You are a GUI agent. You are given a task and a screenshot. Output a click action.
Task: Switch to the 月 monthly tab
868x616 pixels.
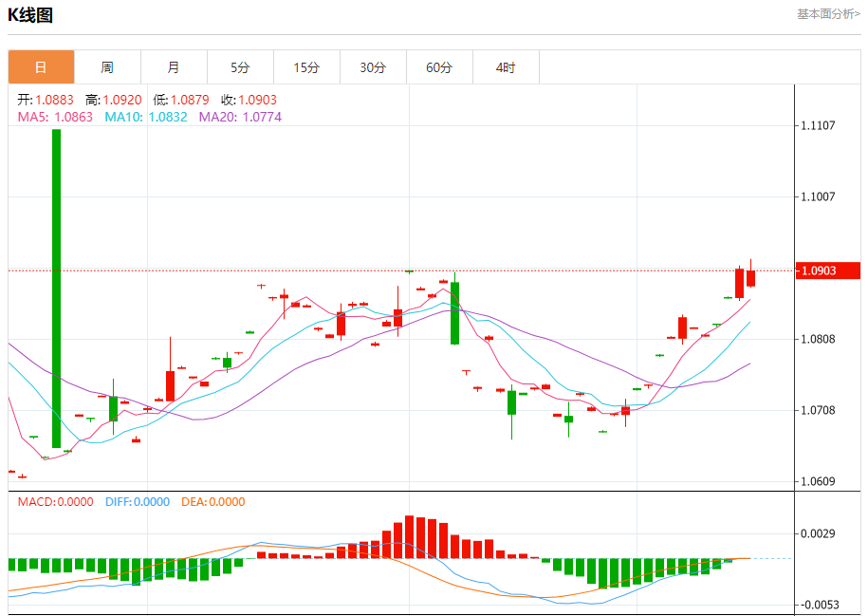coord(174,67)
